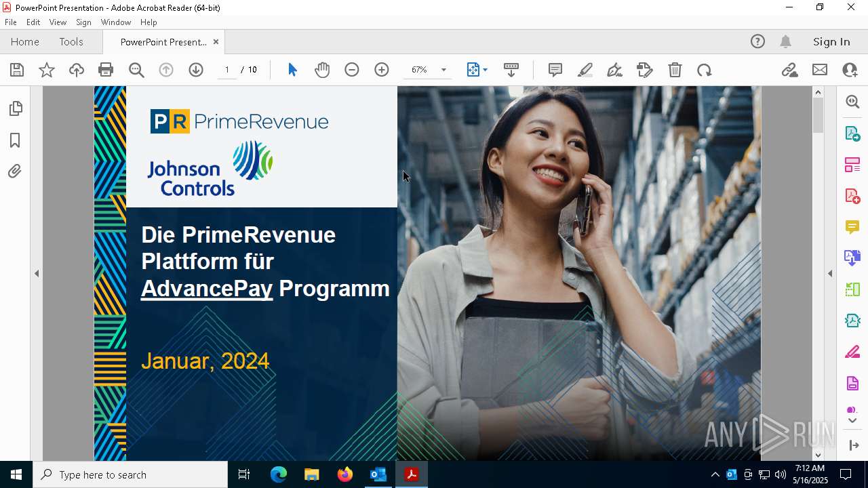Open the Windows Start menu
Image resolution: width=868 pixels, height=488 pixels.
[x=16, y=474]
